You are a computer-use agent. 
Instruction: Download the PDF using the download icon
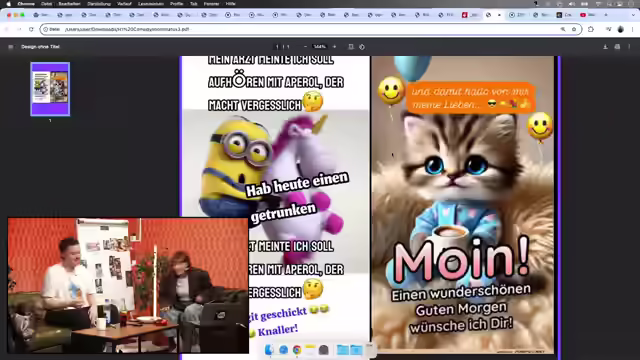605,47
